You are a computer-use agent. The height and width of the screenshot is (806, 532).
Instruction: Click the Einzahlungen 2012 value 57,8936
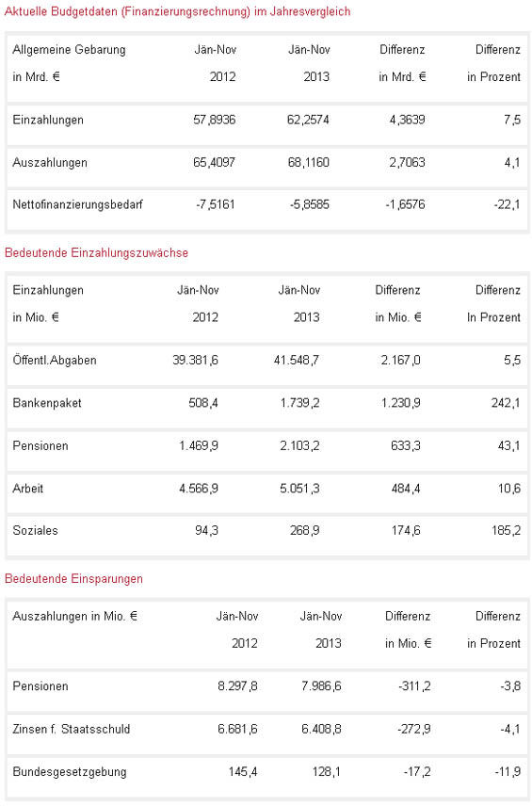pos(215,121)
